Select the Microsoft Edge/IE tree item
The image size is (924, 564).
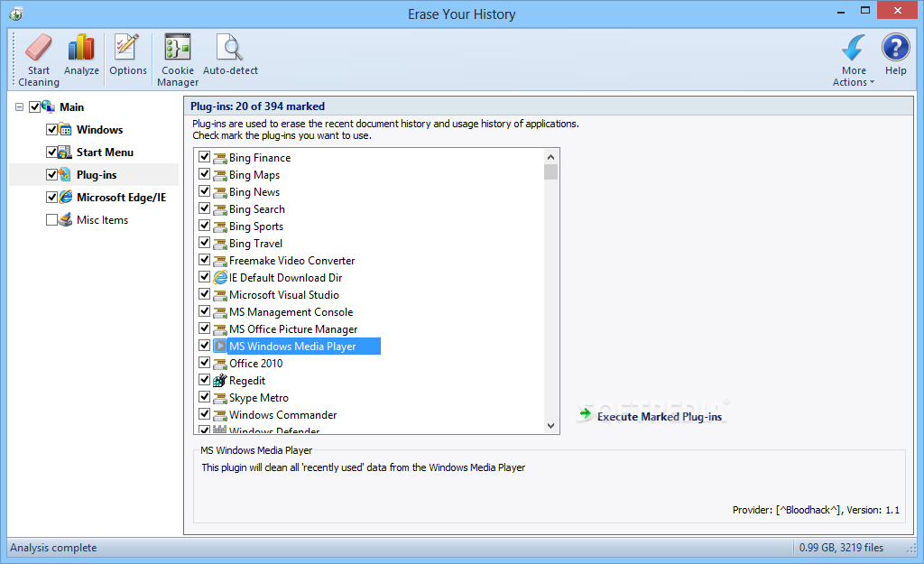(x=122, y=198)
